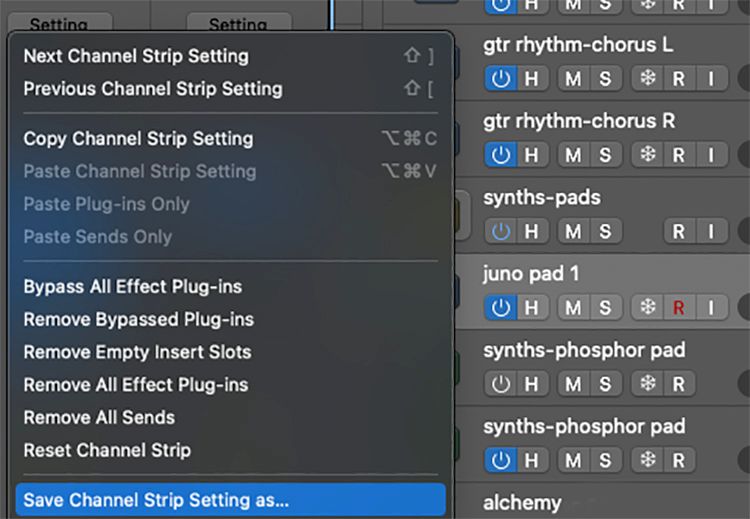Toggle power button on juno pad 1
This screenshot has height=519, width=750.
500,307
